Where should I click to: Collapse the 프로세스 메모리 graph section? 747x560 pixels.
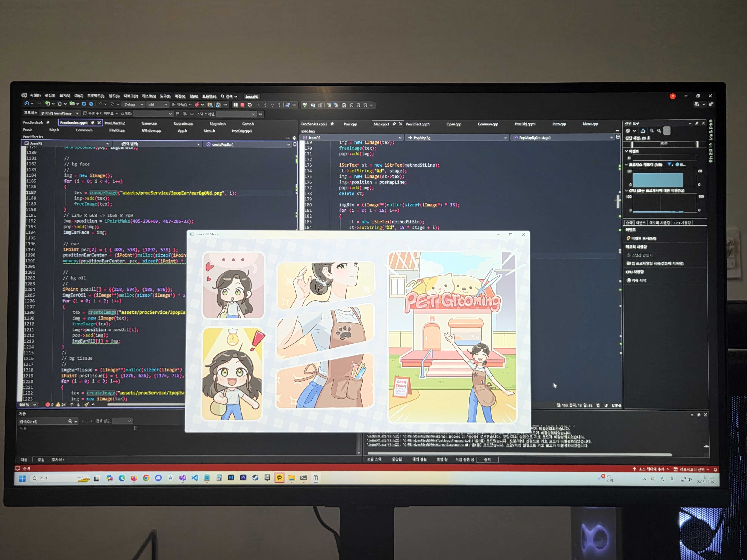pyautogui.click(x=626, y=165)
